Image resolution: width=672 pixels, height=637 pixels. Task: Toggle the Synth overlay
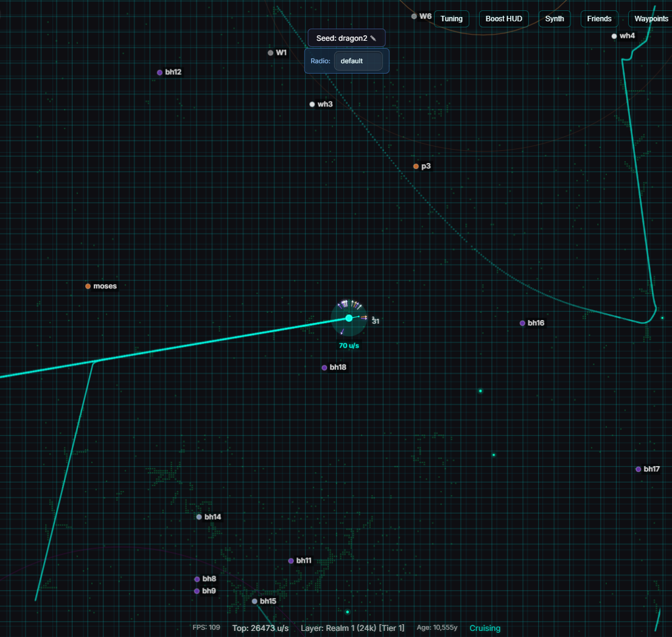coord(554,19)
